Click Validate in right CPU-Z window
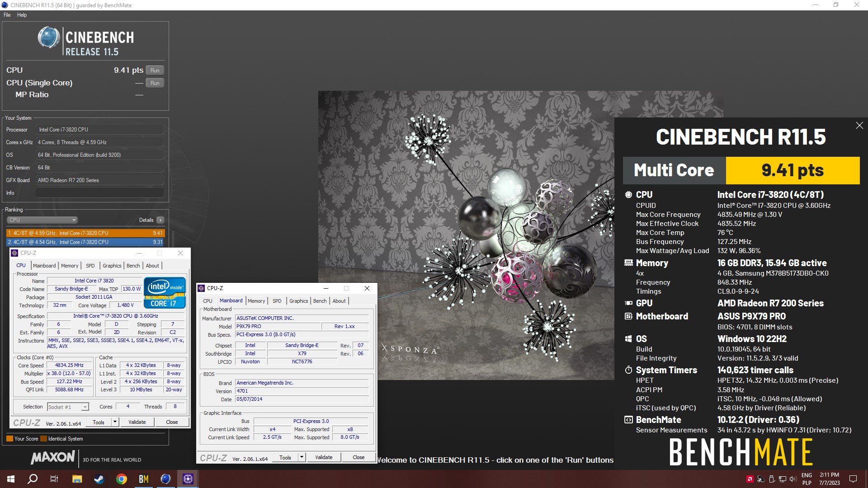The height and width of the screenshot is (488, 868). 324,458
